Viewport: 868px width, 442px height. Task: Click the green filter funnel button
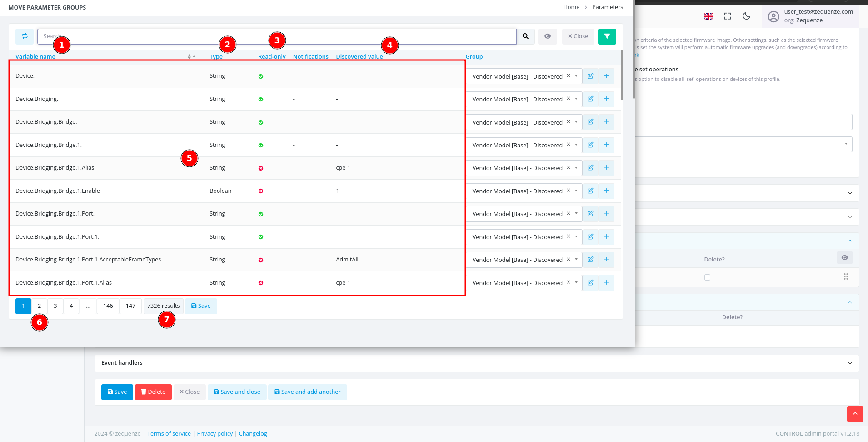tap(607, 36)
